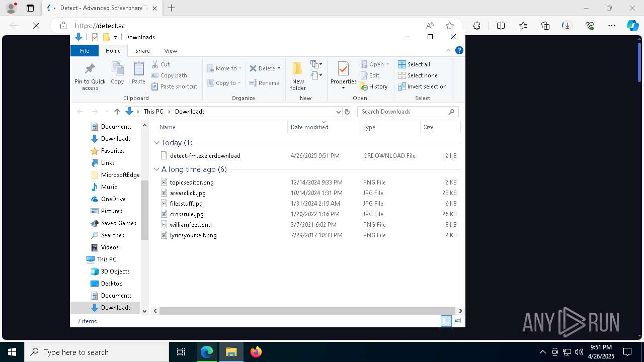
Task: Open Favorites in navigation pane
Action: tap(112, 151)
